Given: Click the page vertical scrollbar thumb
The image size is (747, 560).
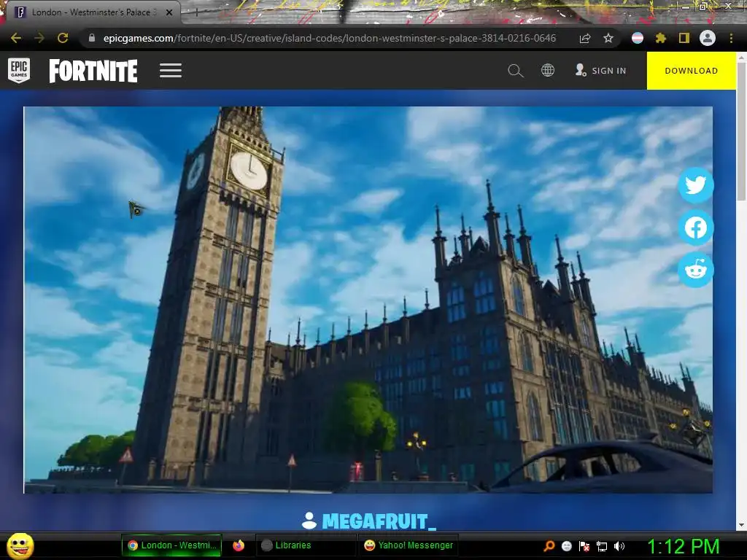Looking at the screenshot, I should pos(741,131).
